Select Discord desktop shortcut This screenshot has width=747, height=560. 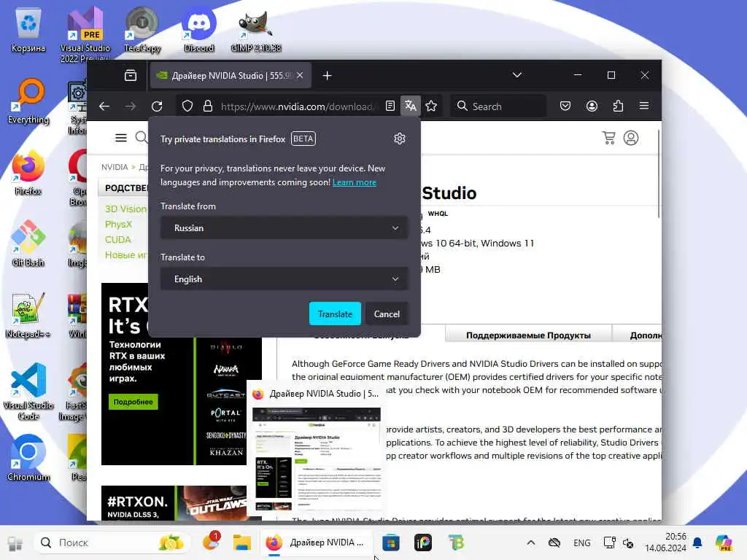pos(198,29)
